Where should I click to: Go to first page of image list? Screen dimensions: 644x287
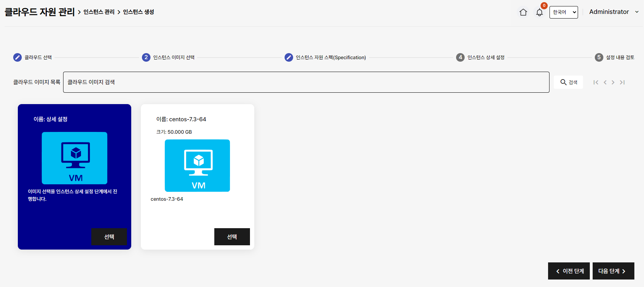(596, 82)
